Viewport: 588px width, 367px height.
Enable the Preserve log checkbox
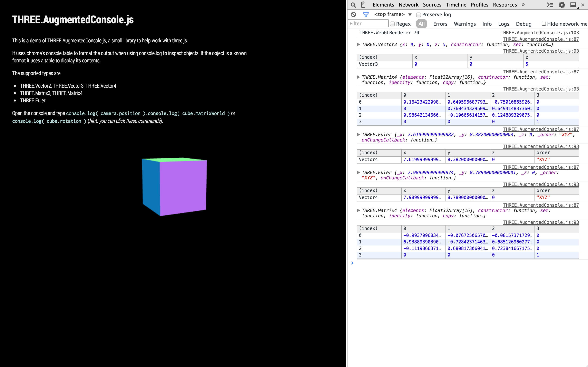[418, 14]
